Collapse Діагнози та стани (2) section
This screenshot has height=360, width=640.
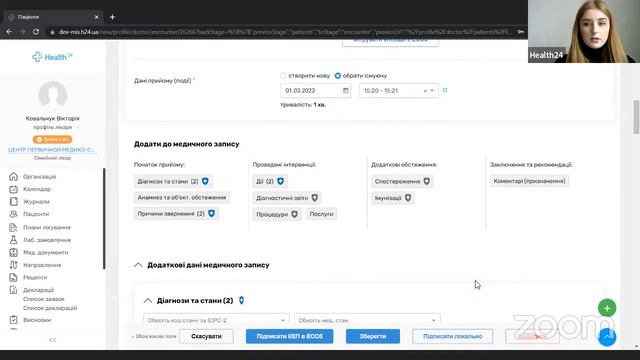(148, 301)
